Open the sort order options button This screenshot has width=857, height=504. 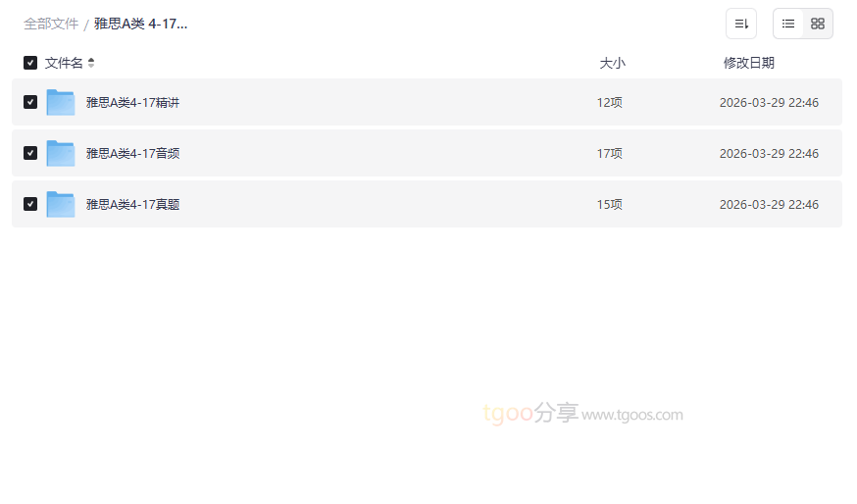pos(741,24)
